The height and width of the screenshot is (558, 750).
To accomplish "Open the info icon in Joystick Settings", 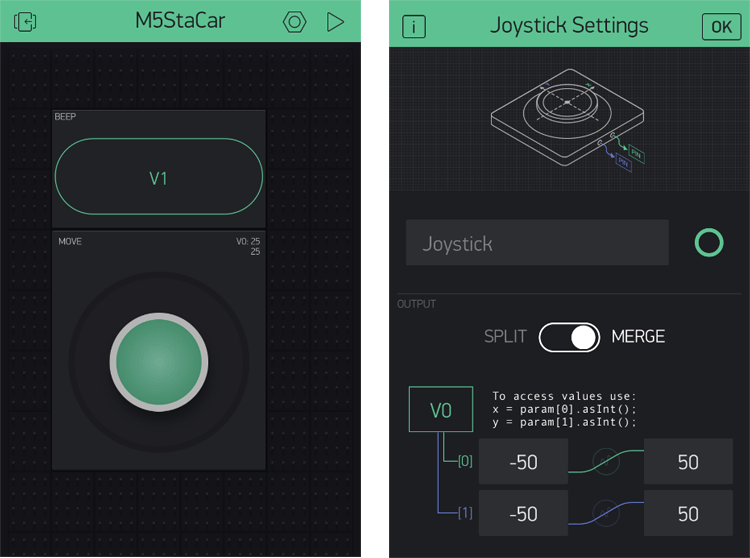I will coord(414,26).
